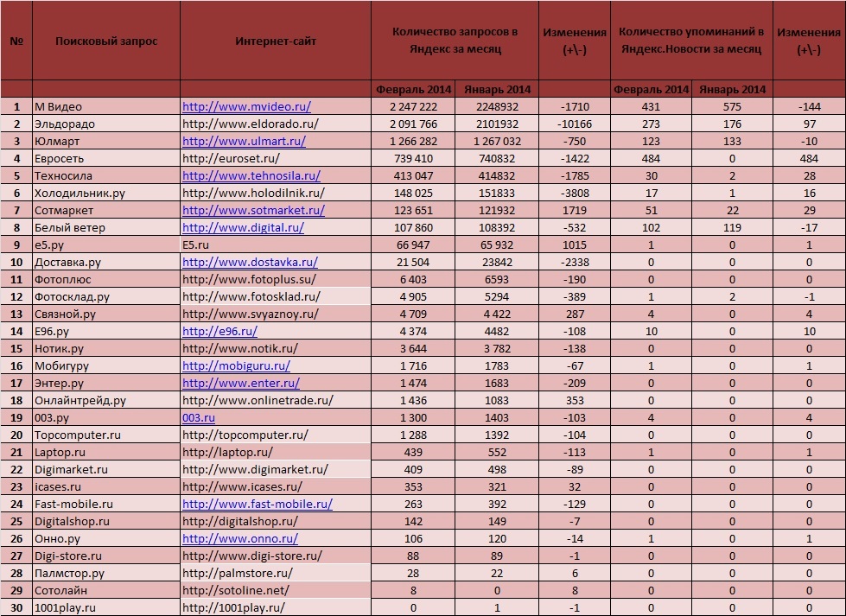Open the mobiguru.ru link
This screenshot has width=846, height=616.
(236, 365)
